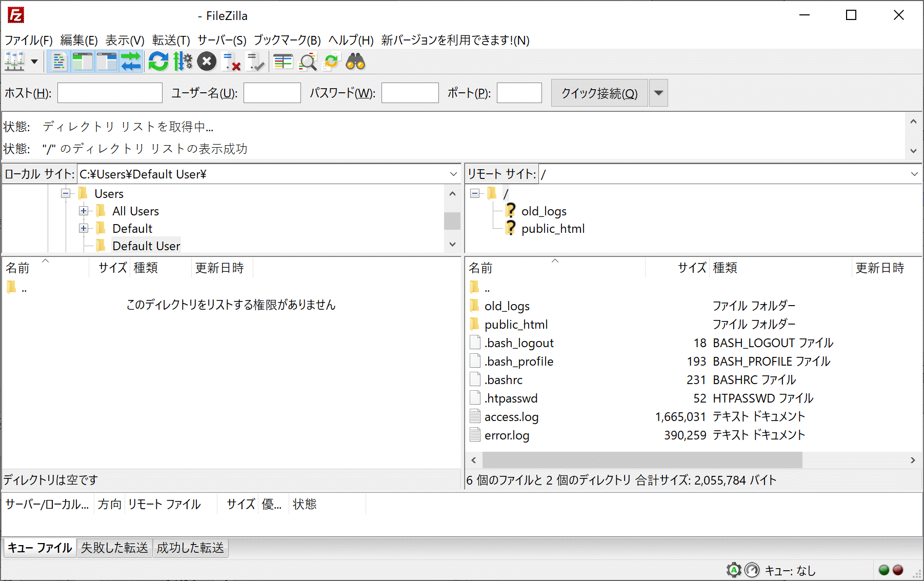Focus the ユーザー名 username field
This screenshot has height=581, width=924.
click(272, 93)
